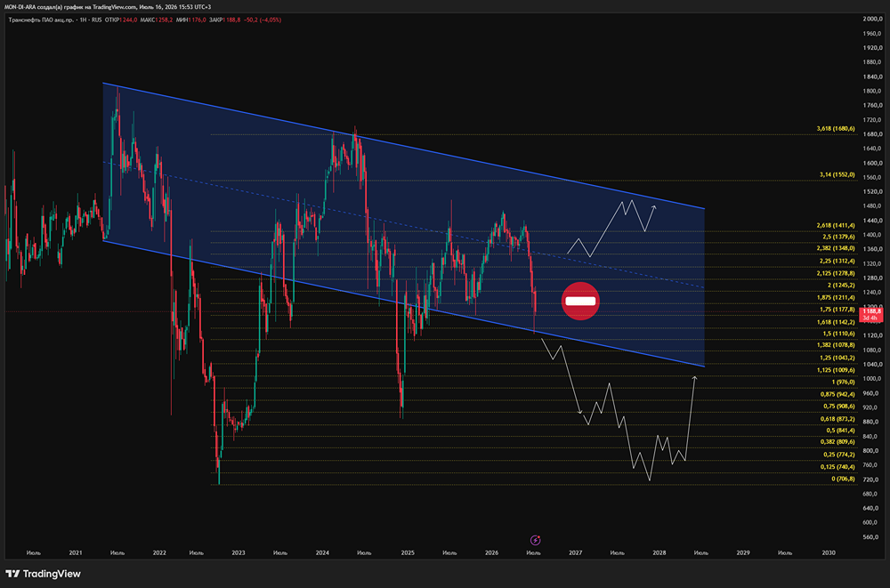Viewport: 890px width, 588px height.
Task: Click the red no-entry sign icon
Action: (x=580, y=301)
